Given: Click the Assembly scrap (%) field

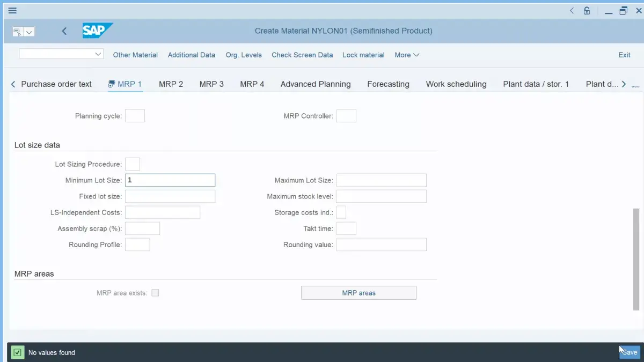Looking at the screenshot, I should (x=142, y=228).
